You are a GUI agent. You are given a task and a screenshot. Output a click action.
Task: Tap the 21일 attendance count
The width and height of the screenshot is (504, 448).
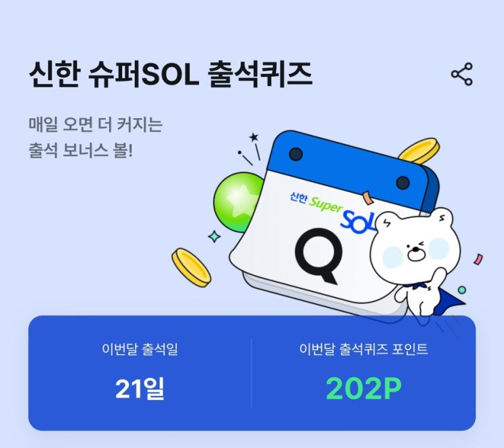point(140,388)
